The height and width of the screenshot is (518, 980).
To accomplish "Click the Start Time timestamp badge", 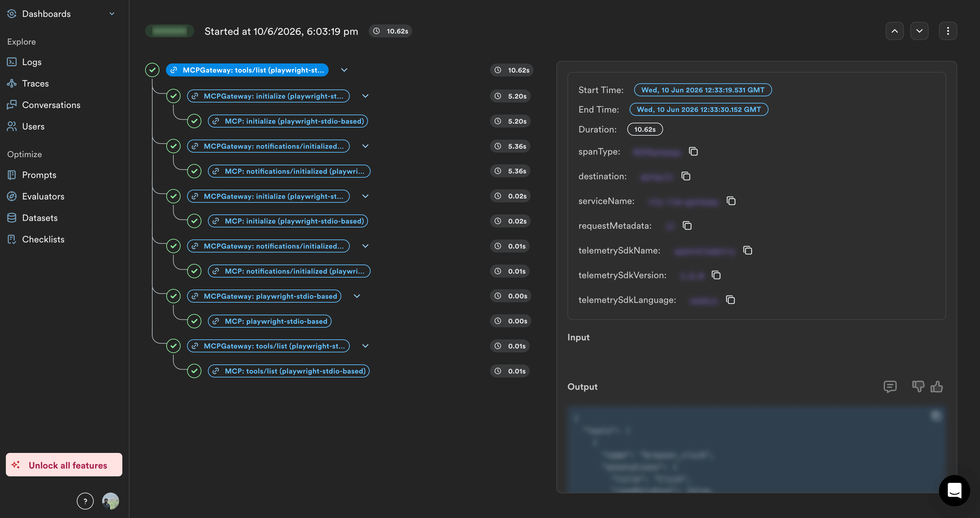I will point(703,90).
